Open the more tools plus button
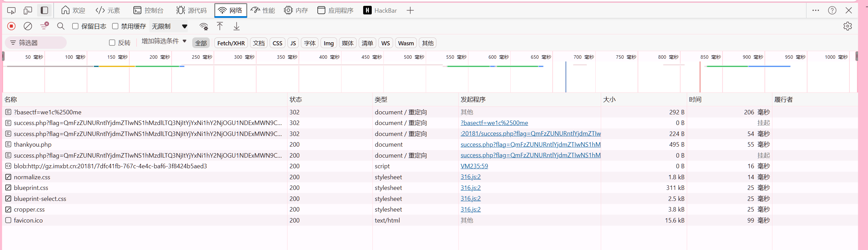868x250 pixels. [x=410, y=10]
